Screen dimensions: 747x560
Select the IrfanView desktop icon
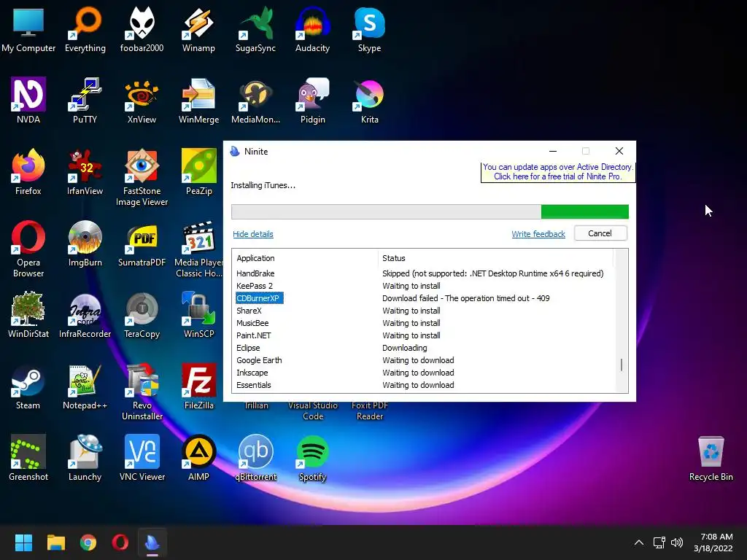[x=85, y=172]
